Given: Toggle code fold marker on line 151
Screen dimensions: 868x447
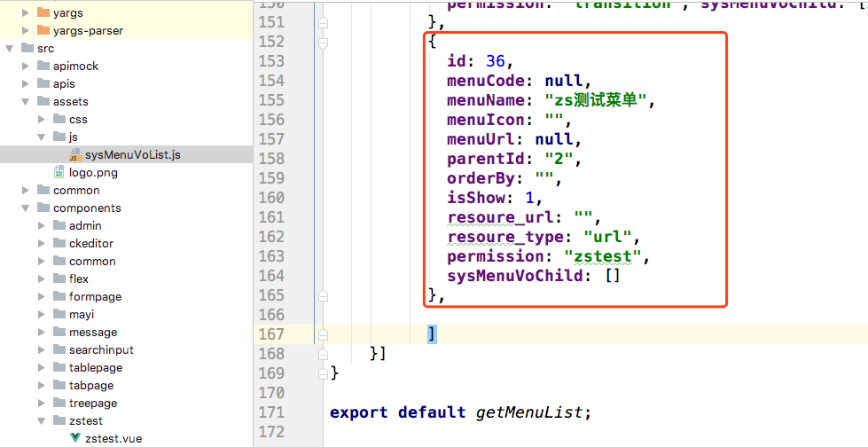Looking at the screenshot, I should (324, 23).
